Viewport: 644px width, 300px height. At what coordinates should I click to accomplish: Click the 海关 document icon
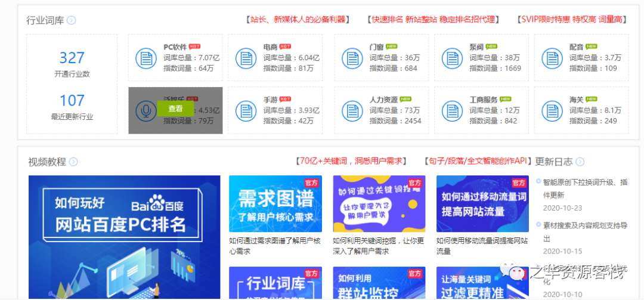pyautogui.click(x=552, y=110)
